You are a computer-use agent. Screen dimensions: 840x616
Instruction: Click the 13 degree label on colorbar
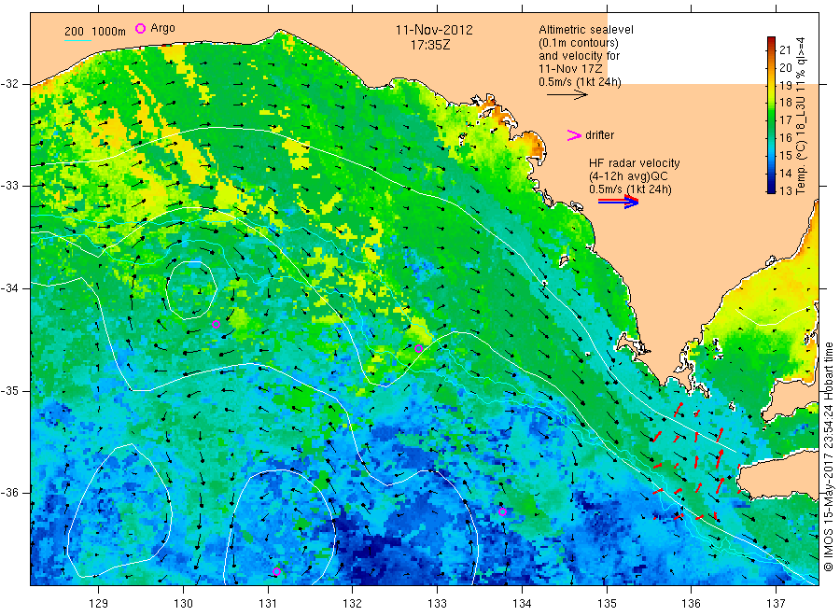(785, 190)
